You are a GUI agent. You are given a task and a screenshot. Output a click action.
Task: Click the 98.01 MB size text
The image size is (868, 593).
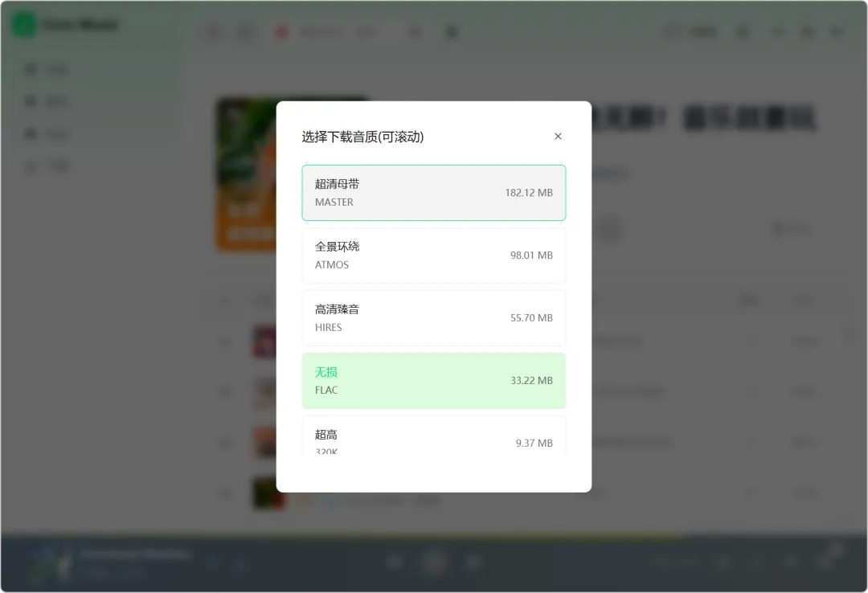(531, 256)
